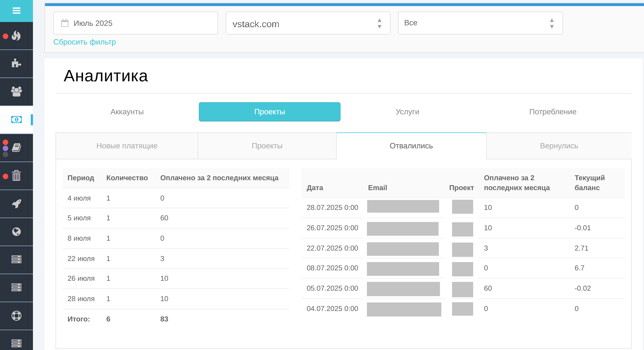Expand the vstack.com dropdown
The height and width of the screenshot is (350, 644).
[x=308, y=23]
